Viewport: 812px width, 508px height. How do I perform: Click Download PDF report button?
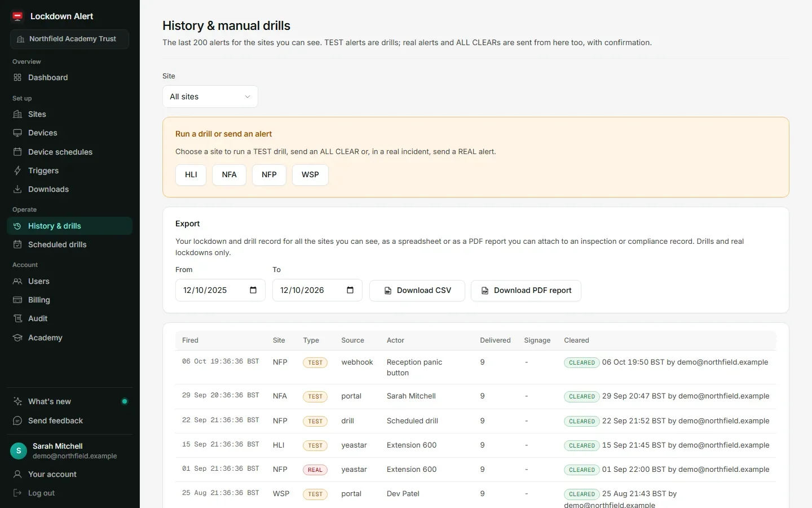coord(526,290)
